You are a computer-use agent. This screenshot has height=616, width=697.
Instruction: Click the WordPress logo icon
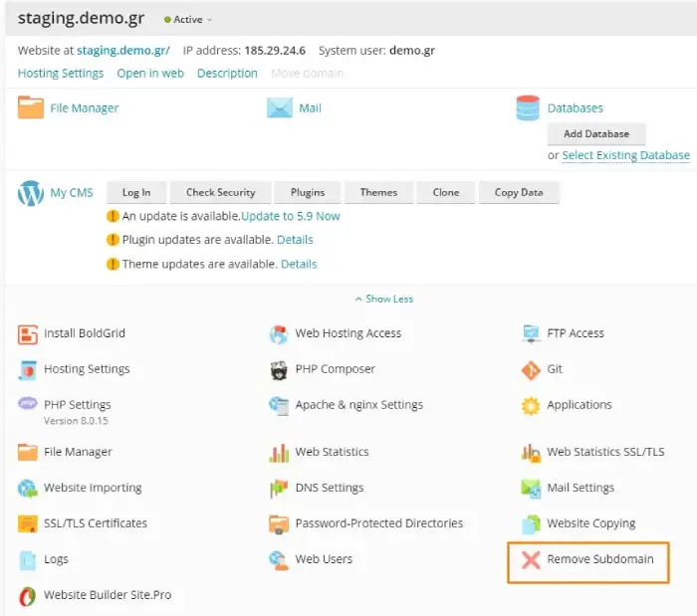point(31,193)
